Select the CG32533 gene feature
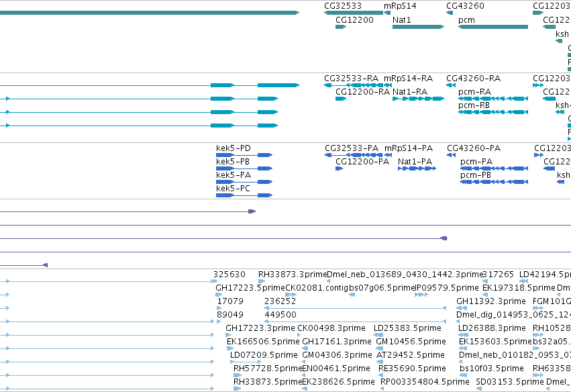 click(x=353, y=13)
